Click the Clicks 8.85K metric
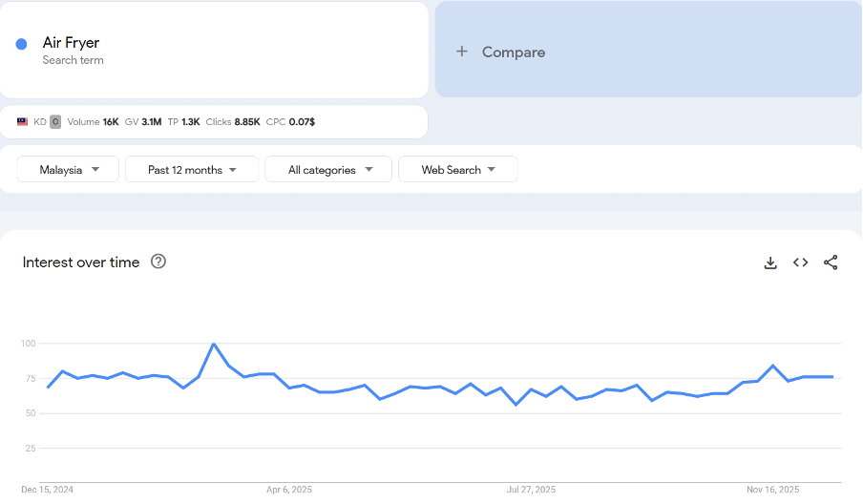863x504 pixels. 233,122
